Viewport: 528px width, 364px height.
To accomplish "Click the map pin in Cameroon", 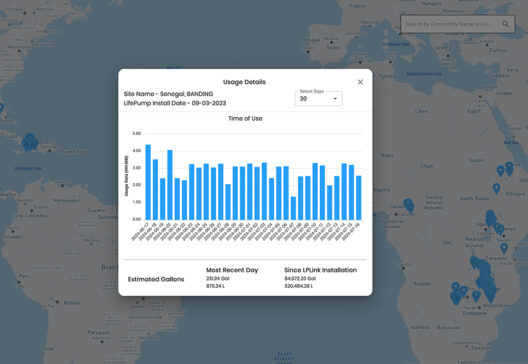I will pyautogui.click(x=409, y=205).
